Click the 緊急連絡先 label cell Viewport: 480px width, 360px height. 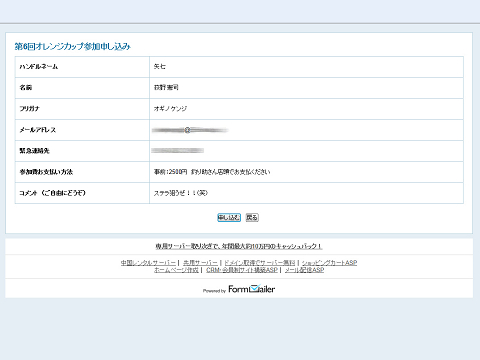point(82,151)
